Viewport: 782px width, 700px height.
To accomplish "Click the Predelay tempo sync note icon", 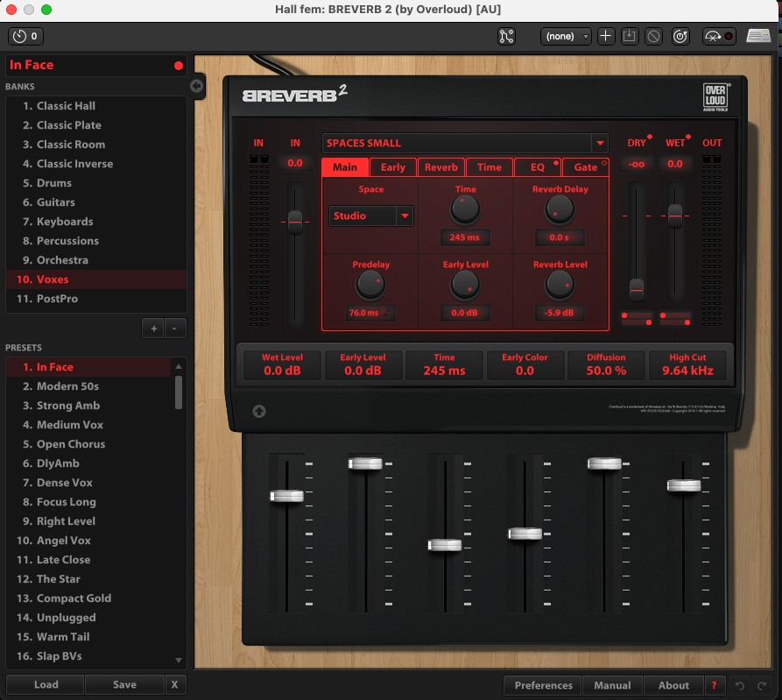I will (x=387, y=313).
